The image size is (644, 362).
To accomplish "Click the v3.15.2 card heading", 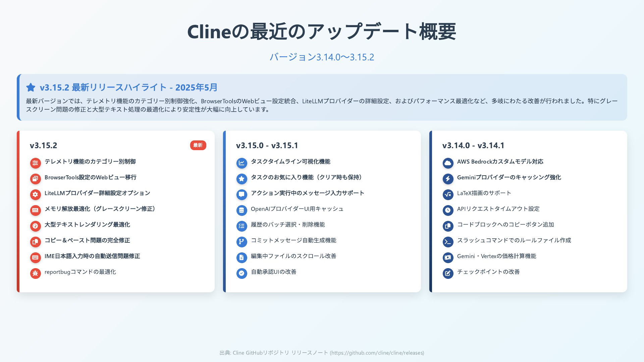I will coord(44,145).
